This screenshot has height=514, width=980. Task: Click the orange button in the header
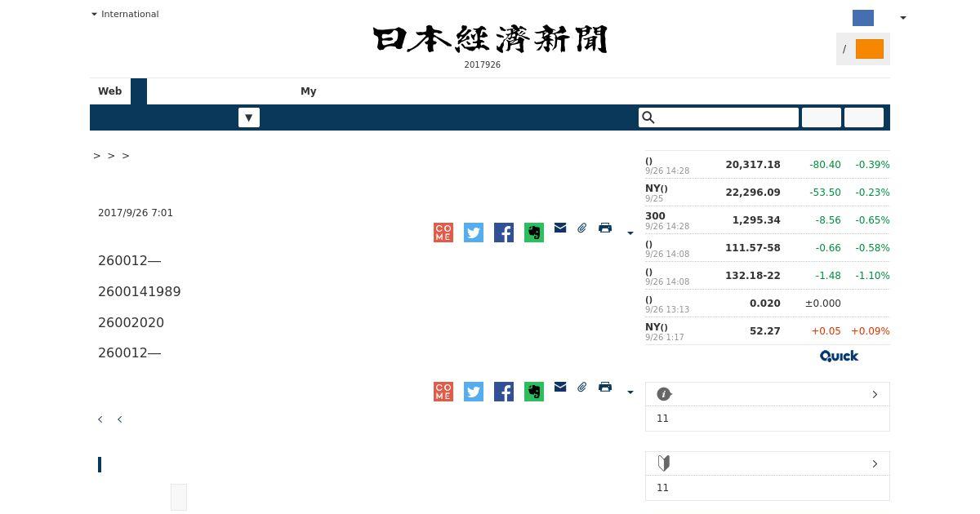(870, 50)
